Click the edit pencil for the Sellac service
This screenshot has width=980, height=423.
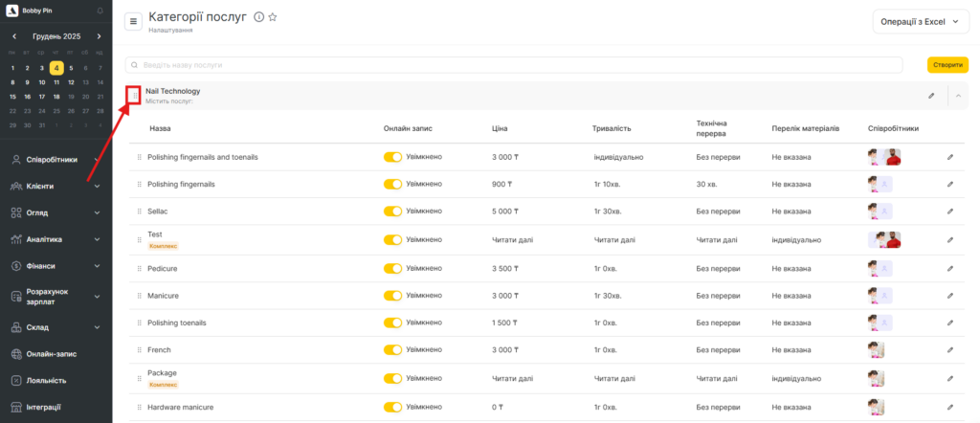pos(949,211)
